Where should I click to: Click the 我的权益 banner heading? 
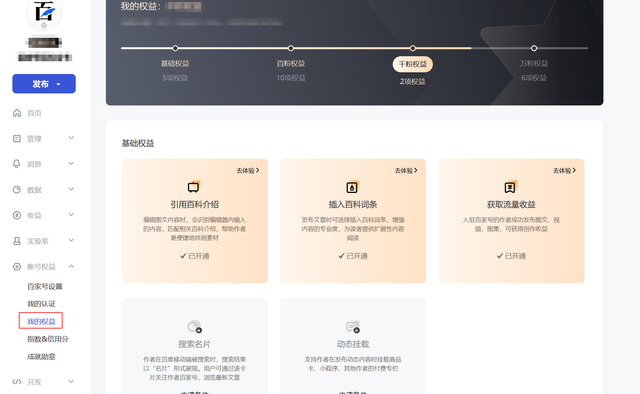pos(141,6)
